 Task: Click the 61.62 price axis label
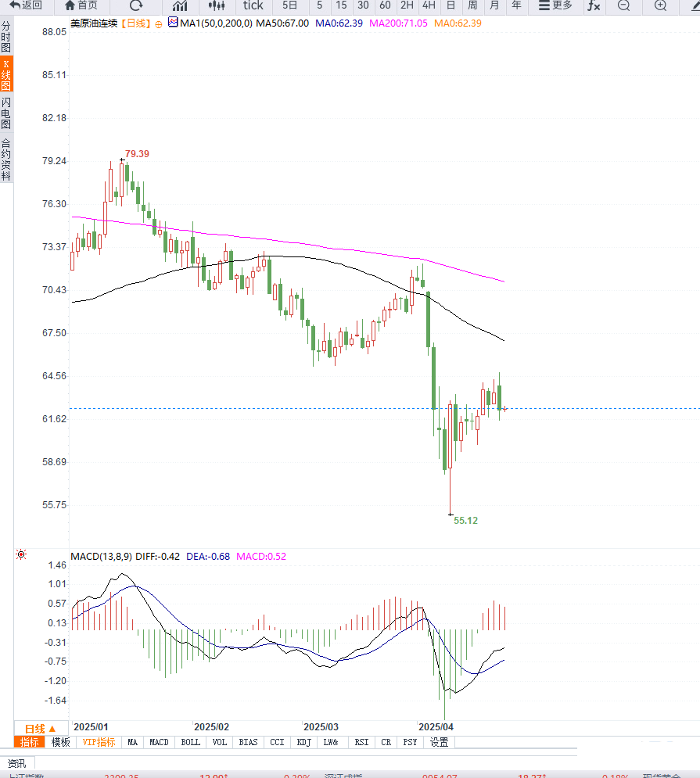point(54,419)
